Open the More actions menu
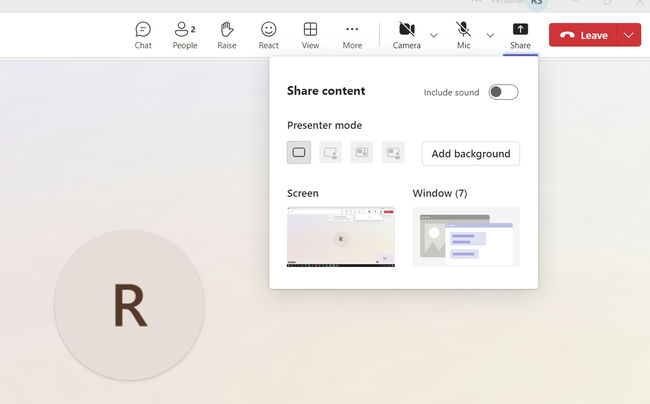Viewport: 650px width, 404px height. (x=352, y=35)
